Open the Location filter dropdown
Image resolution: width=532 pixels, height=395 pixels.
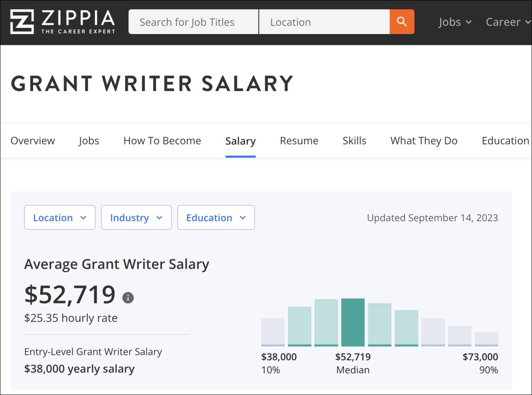coord(59,217)
